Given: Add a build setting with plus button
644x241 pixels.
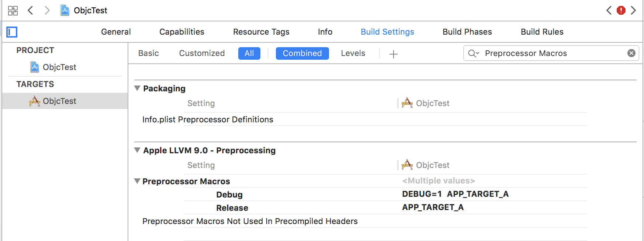Looking at the screenshot, I should [394, 54].
